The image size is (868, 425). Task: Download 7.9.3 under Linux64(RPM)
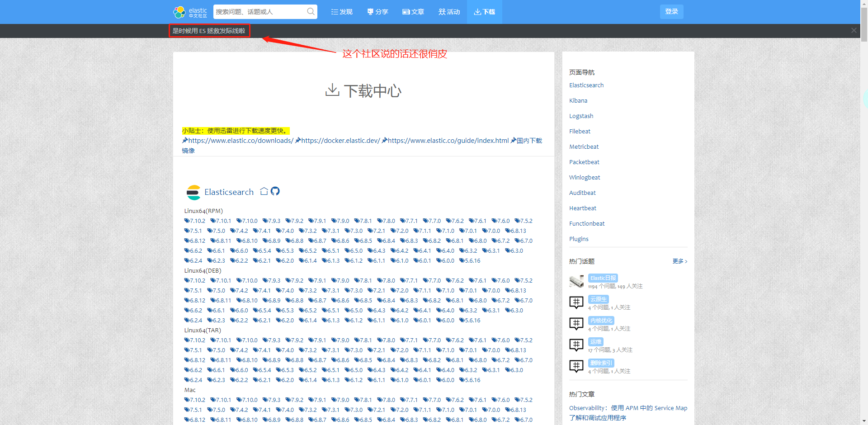coord(272,221)
